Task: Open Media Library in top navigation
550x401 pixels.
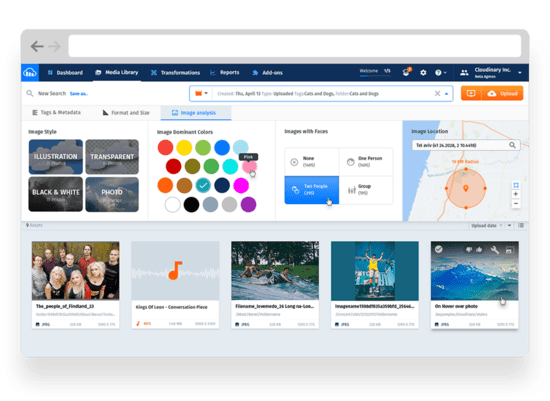Action: point(117,72)
